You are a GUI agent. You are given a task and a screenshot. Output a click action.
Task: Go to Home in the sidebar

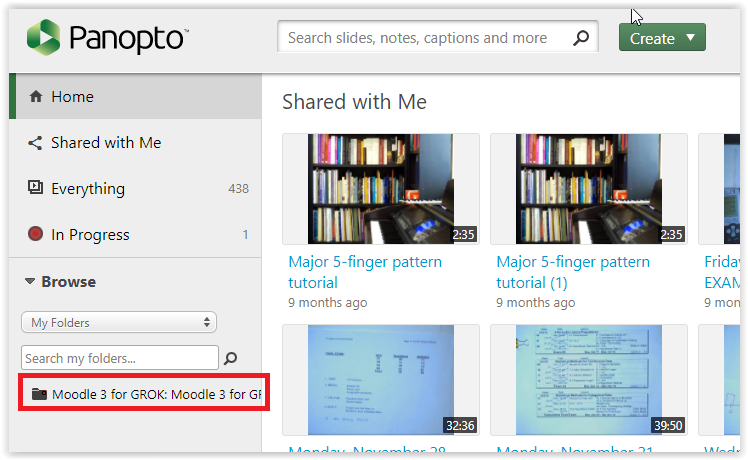click(135, 96)
